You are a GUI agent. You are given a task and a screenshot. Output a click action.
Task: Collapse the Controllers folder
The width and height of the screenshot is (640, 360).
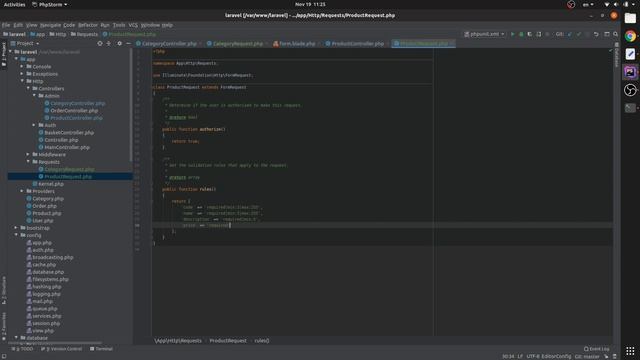[x=28, y=89]
